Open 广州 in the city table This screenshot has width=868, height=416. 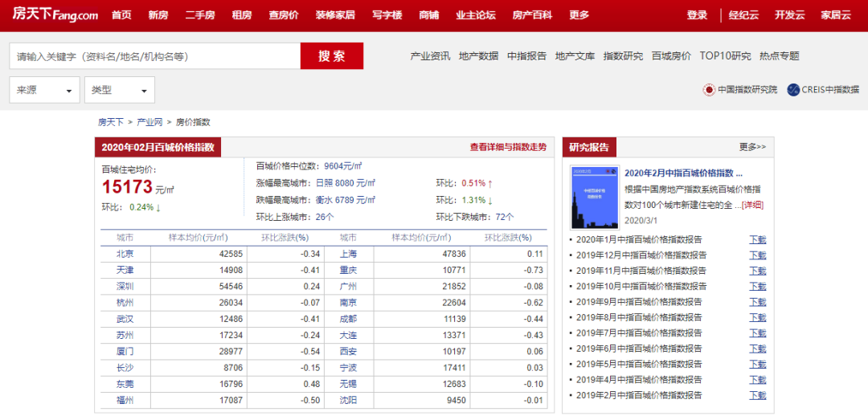click(348, 287)
